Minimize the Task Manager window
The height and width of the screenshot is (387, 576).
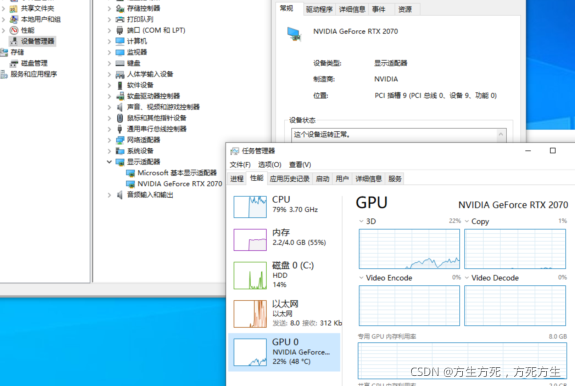pos(528,151)
